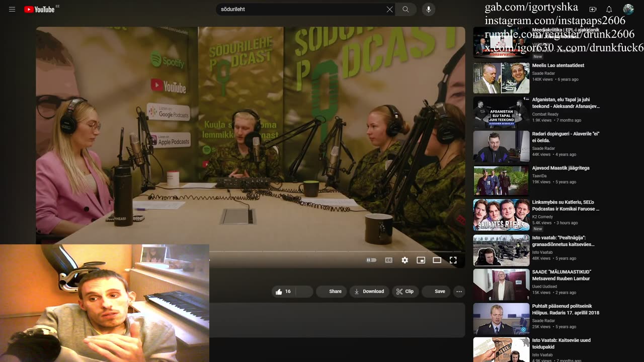
Task: Open "Ajavaod Maastik jäägritega" video title
Action: point(560,168)
